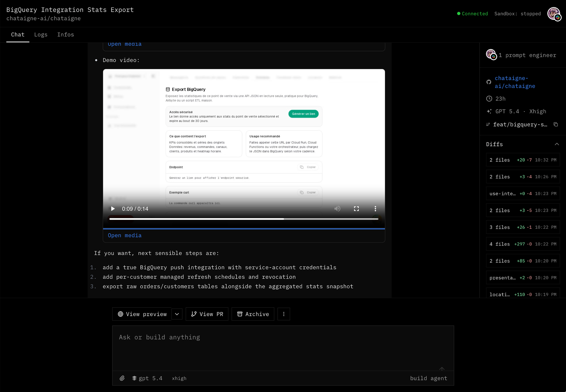Click the sparkle model icon in sidebar
The image size is (566, 392).
pyautogui.click(x=489, y=111)
